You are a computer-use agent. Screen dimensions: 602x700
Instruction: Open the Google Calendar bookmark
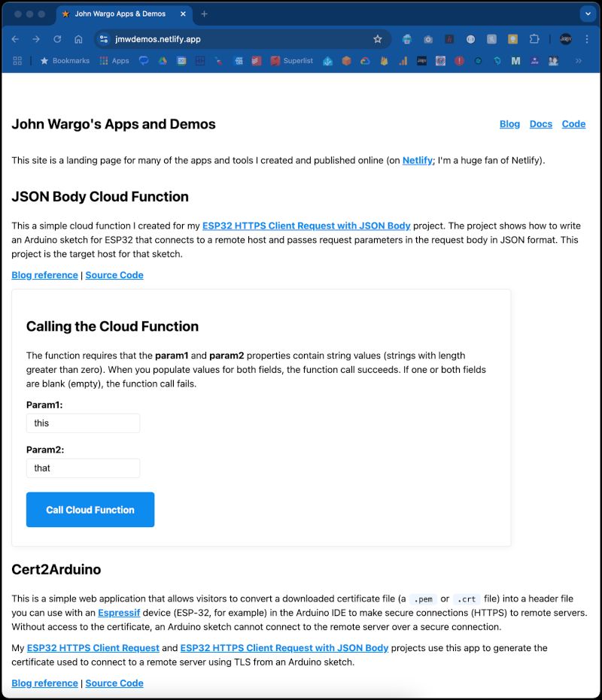click(x=181, y=61)
